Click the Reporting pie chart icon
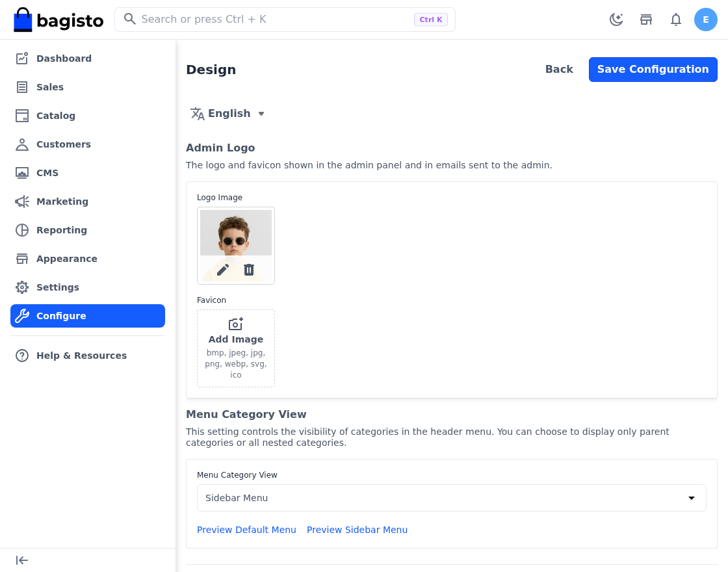Viewport: 728px width, 572px height. [x=22, y=230]
